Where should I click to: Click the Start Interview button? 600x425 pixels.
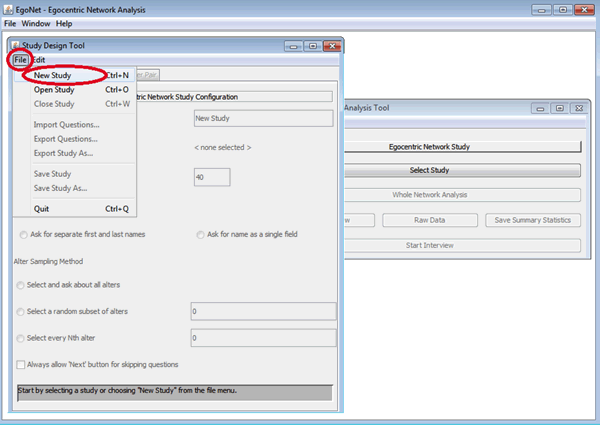pos(463,245)
